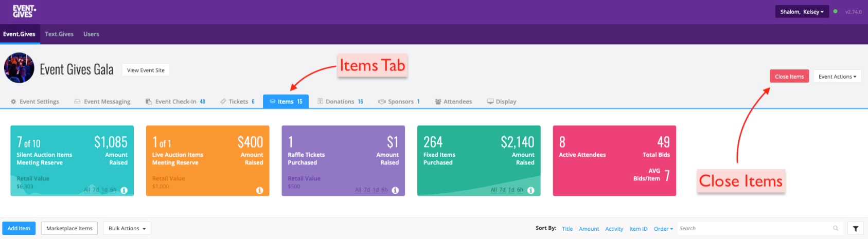Select '1d' range on Raffle Tickets card
The height and width of the screenshot is (239, 868).
[376, 190]
